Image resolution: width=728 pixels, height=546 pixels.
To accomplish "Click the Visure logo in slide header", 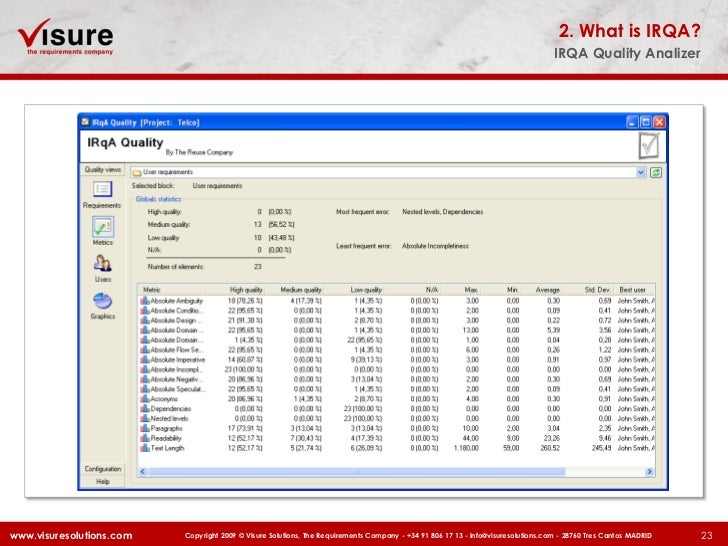I will point(65,37).
